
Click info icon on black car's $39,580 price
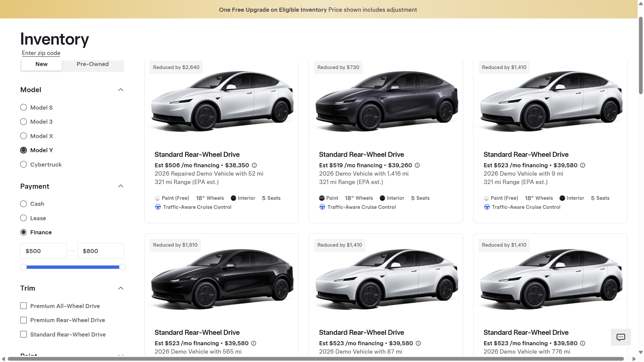[254, 343]
